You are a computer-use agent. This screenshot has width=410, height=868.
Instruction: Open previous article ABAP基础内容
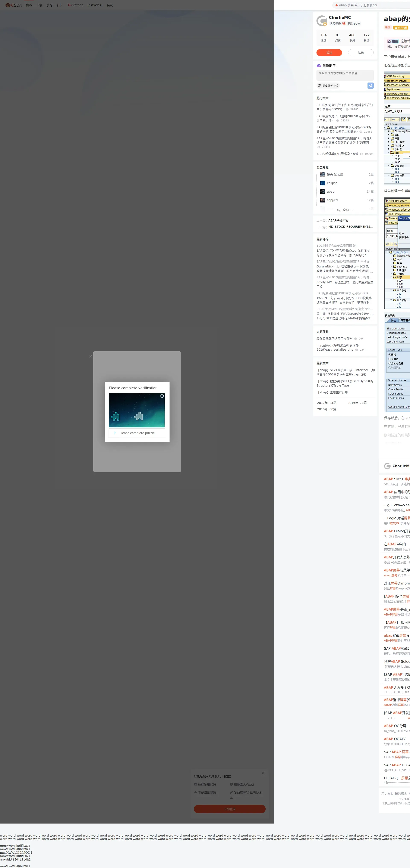point(338,220)
